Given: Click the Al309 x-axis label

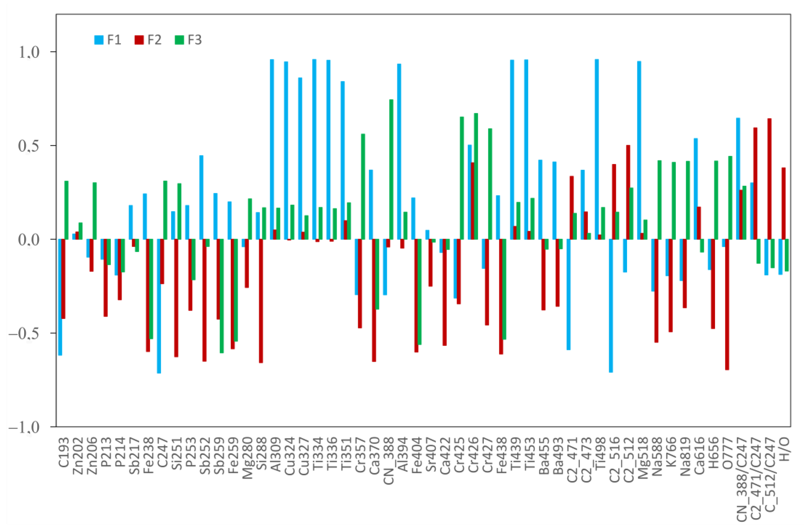Looking at the screenshot, I should (x=276, y=455).
